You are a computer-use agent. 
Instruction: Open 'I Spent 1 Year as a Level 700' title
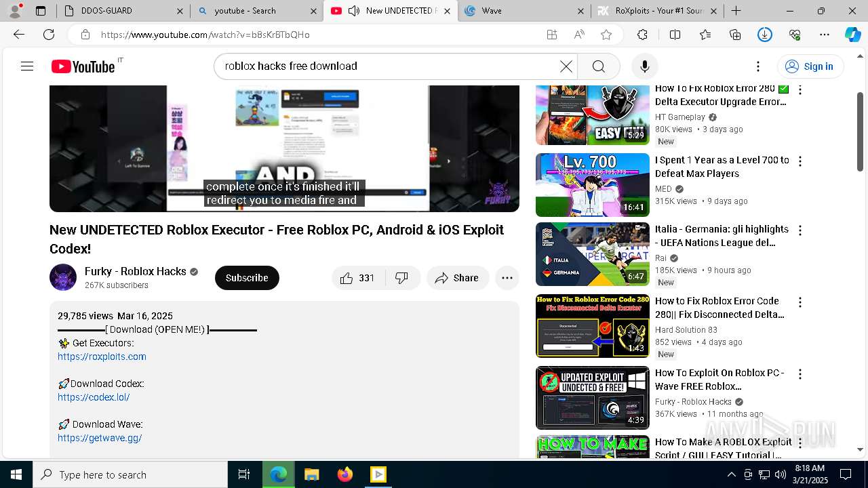[x=722, y=167]
